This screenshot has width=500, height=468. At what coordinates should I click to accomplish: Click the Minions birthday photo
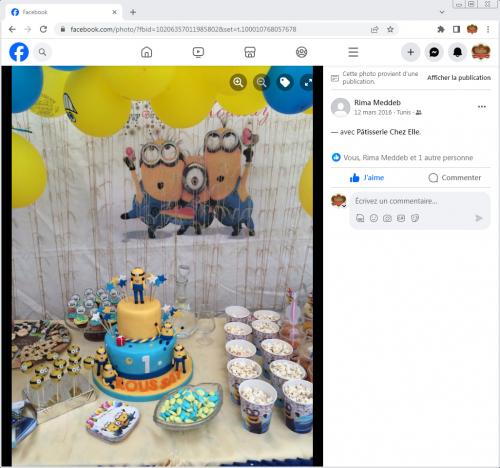(162, 266)
